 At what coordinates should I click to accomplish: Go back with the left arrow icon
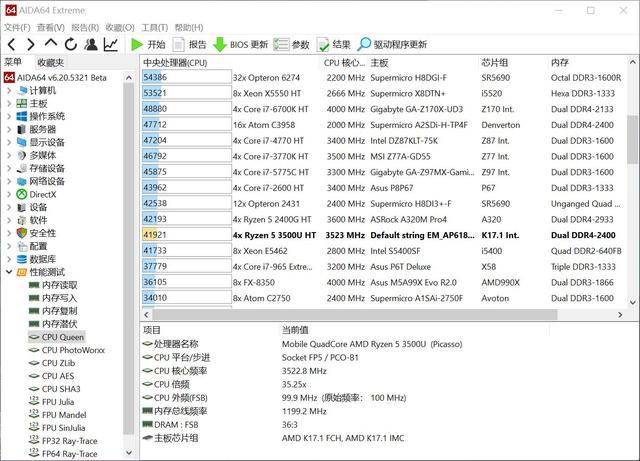click(x=11, y=44)
